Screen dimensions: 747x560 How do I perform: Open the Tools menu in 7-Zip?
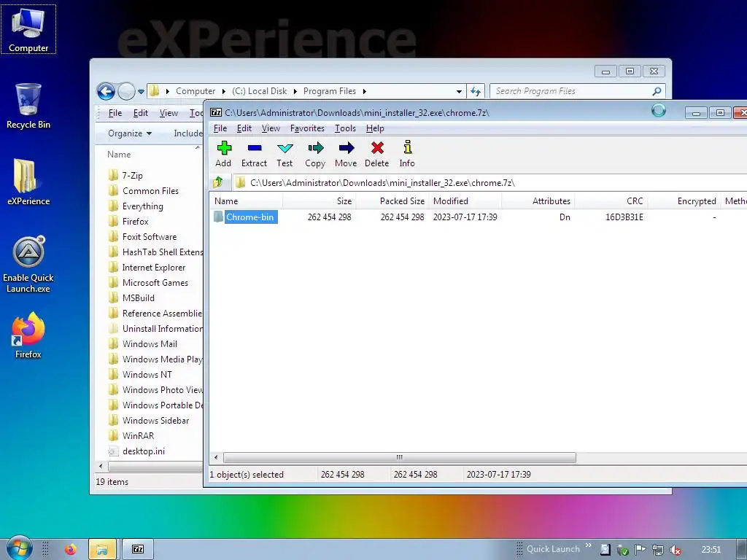tap(345, 128)
